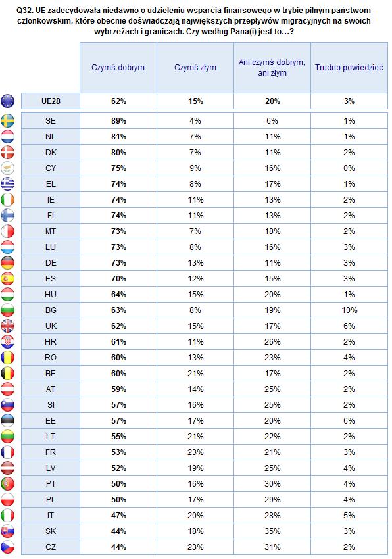The height and width of the screenshot is (559, 392).
Task: Click the Ani czymś dobrym, ani złym header
Action: [272, 68]
